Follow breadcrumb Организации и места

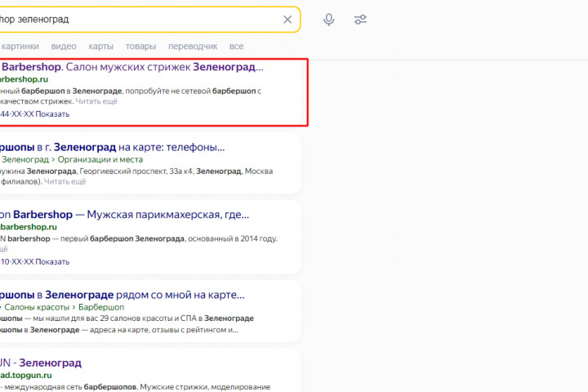[x=100, y=159]
